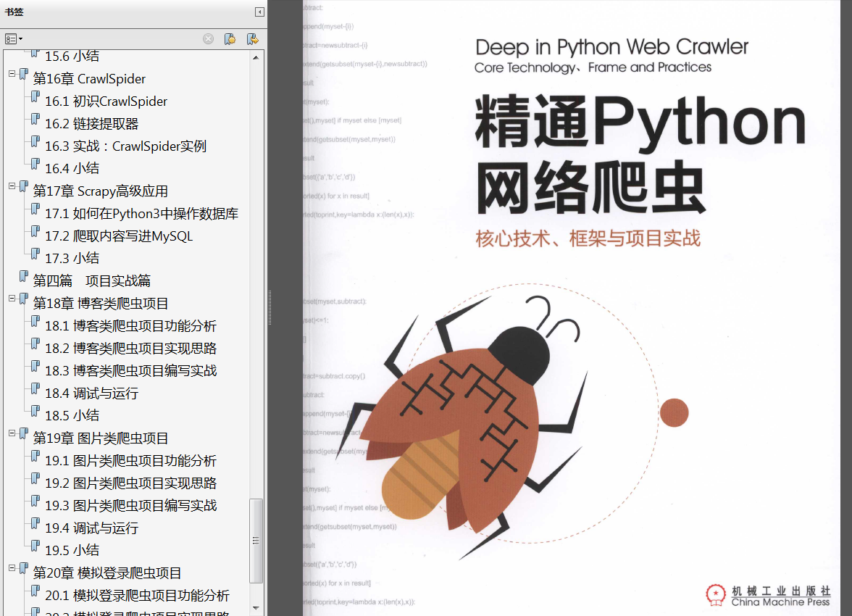Jump to 17.2 爬取内容写进MySQL bookmark
Image resolution: width=852 pixels, height=616 pixels.
click(x=119, y=236)
